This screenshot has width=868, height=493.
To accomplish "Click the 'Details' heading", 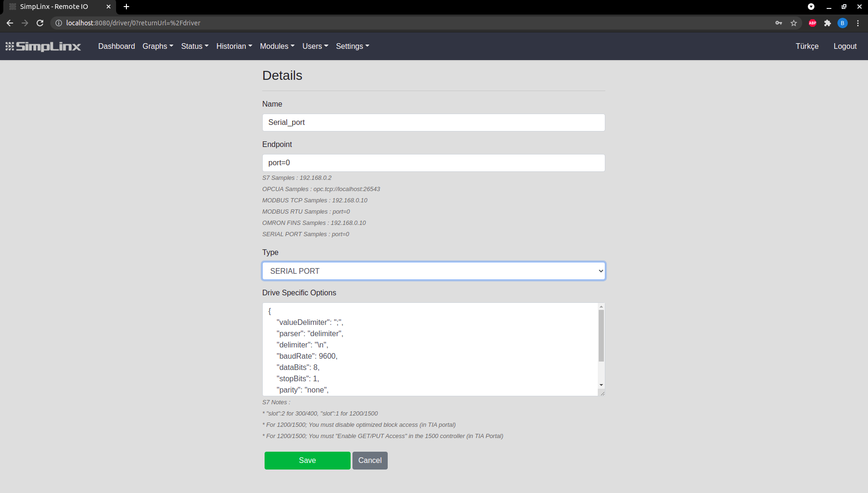I will point(282,76).
